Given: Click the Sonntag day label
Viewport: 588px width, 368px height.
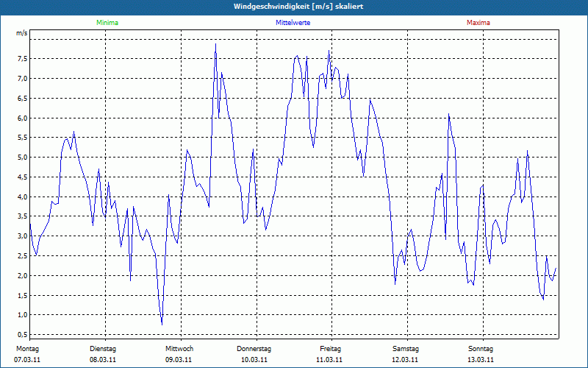Looking at the screenshot, I should (481, 349).
